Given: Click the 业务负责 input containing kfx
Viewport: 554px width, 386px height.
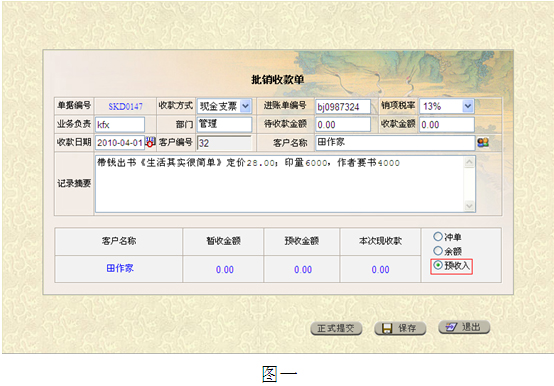Looking at the screenshot, I should coord(120,125).
